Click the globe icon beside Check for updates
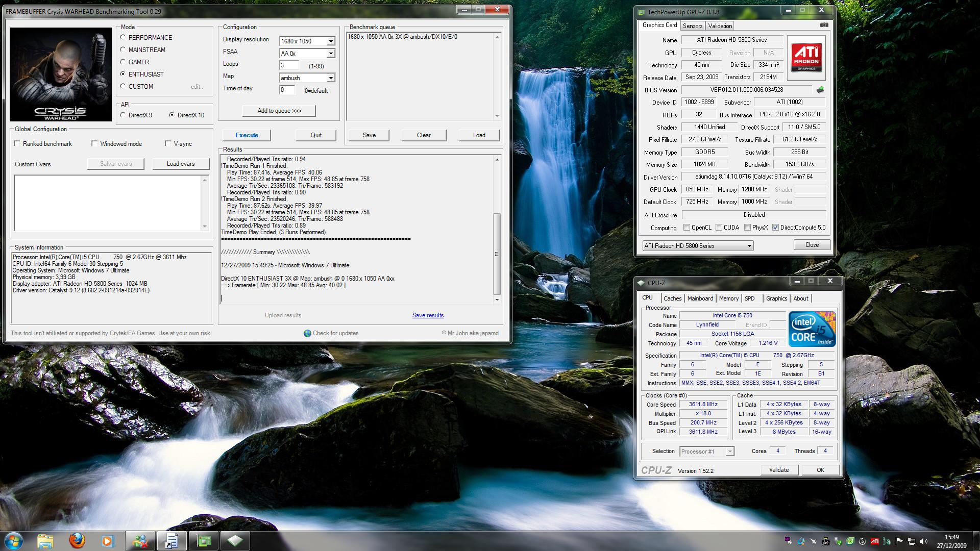The width and height of the screenshot is (980, 551). [x=307, y=333]
